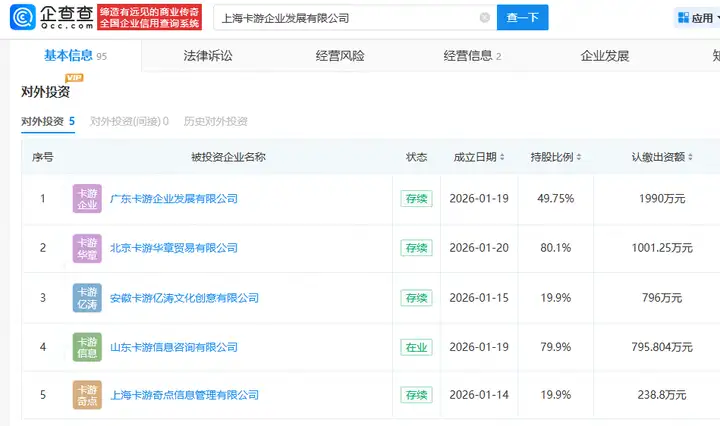Click the 795.804万元 contribution cell
720x426 pixels.
tap(662, 347)
